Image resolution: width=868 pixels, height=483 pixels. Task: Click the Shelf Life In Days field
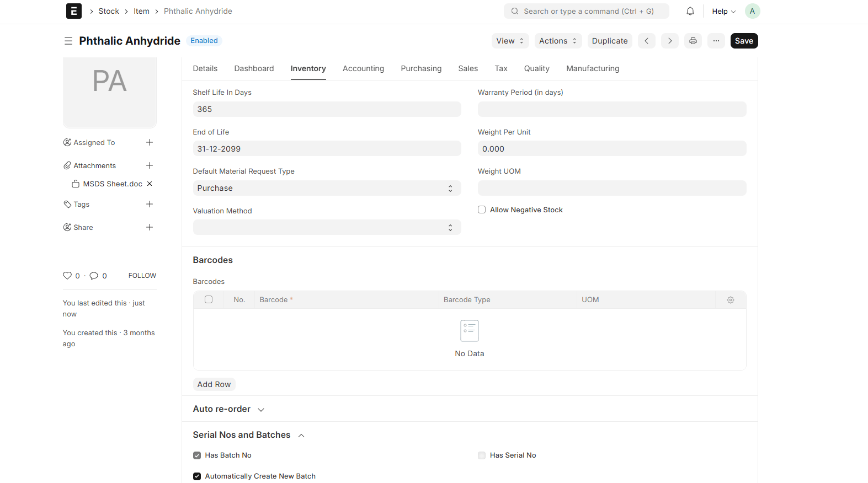(x=327, y=109)
